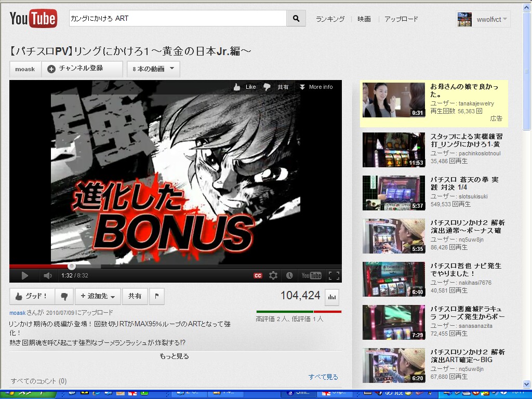The height and width of the screenshot is (399, 532).
Task: Click the search magnifier button
Action: (x=296, y=18)
